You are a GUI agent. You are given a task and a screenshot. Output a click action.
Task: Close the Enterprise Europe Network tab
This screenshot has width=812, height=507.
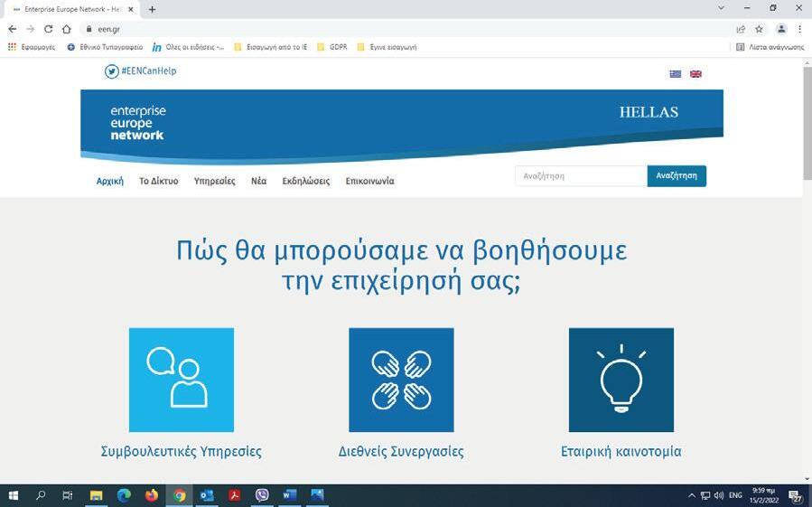pyautogui.click(x=131, y=9)
